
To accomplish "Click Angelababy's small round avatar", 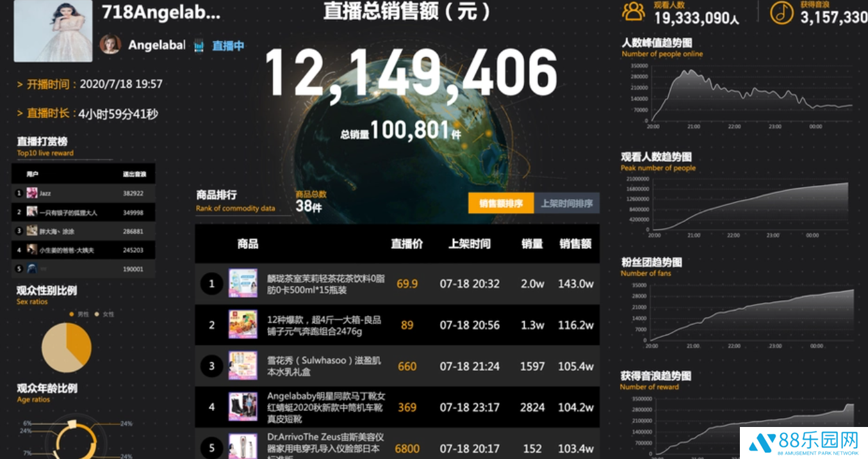I will point(110,44).
